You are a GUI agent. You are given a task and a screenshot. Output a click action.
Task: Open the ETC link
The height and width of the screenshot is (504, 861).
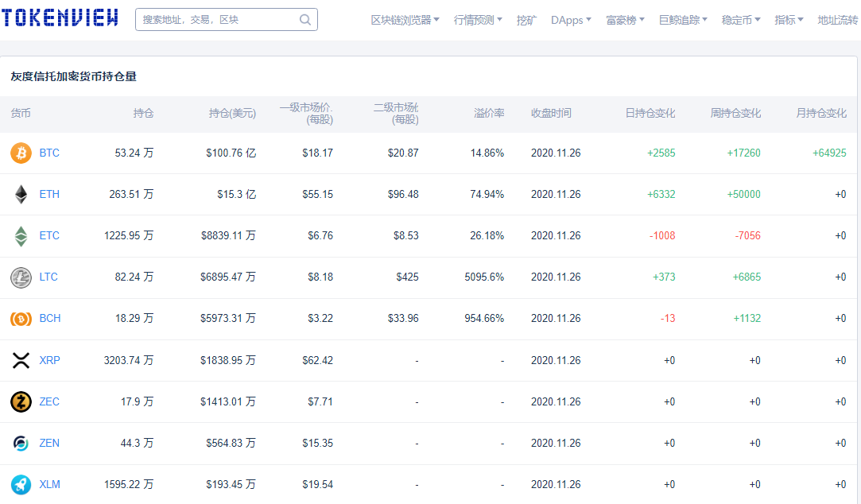[49, 235]
